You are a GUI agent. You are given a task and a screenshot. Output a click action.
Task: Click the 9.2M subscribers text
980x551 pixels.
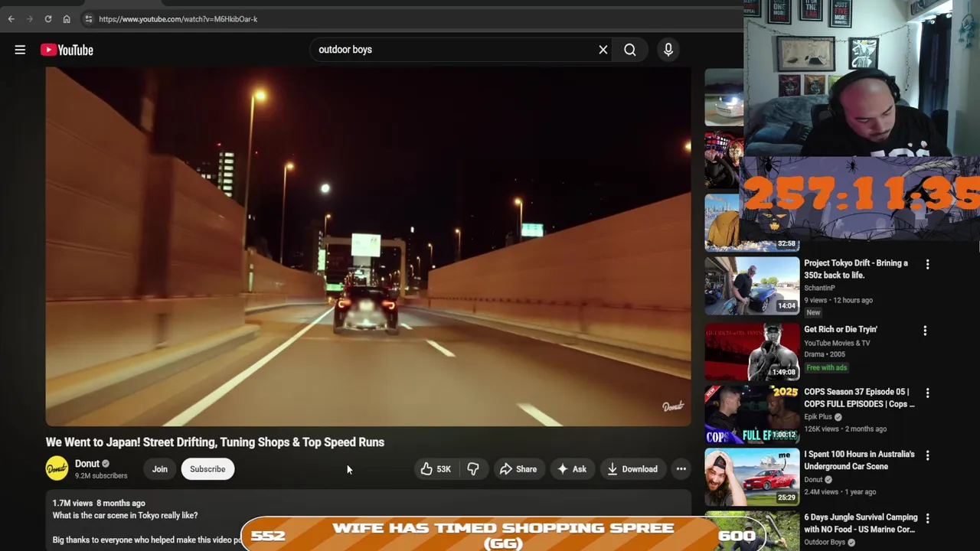click(x=101, y=476)
